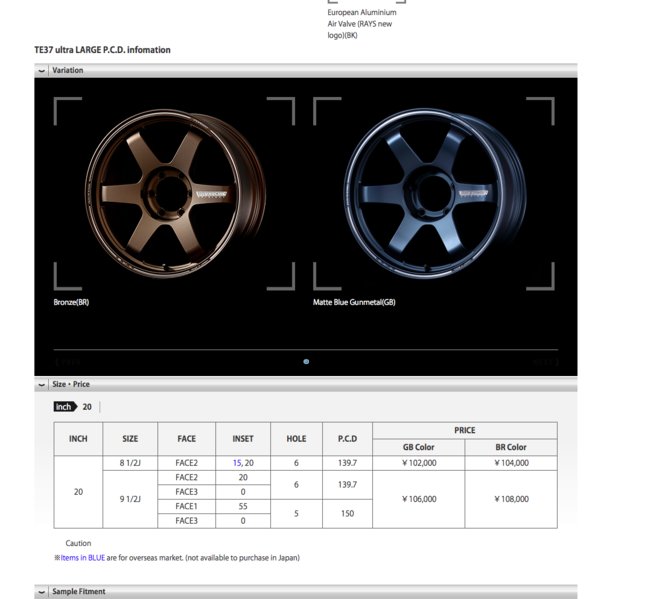Click the GB Color sub-header
This screenshot has width=668, height=599.
click(x=418, y=447)
